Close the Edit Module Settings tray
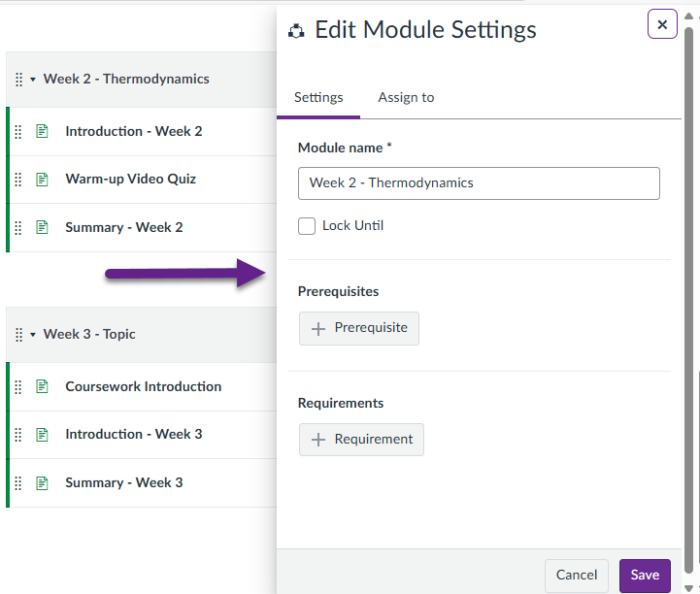The width and height of the screenshot is (700, 594). 662,24
